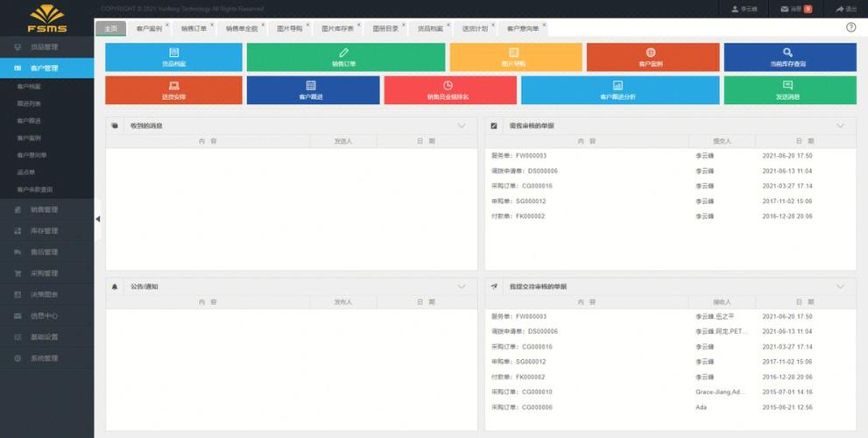
Task: Switch to the 图册目录 tab
Action: point(385,29)
